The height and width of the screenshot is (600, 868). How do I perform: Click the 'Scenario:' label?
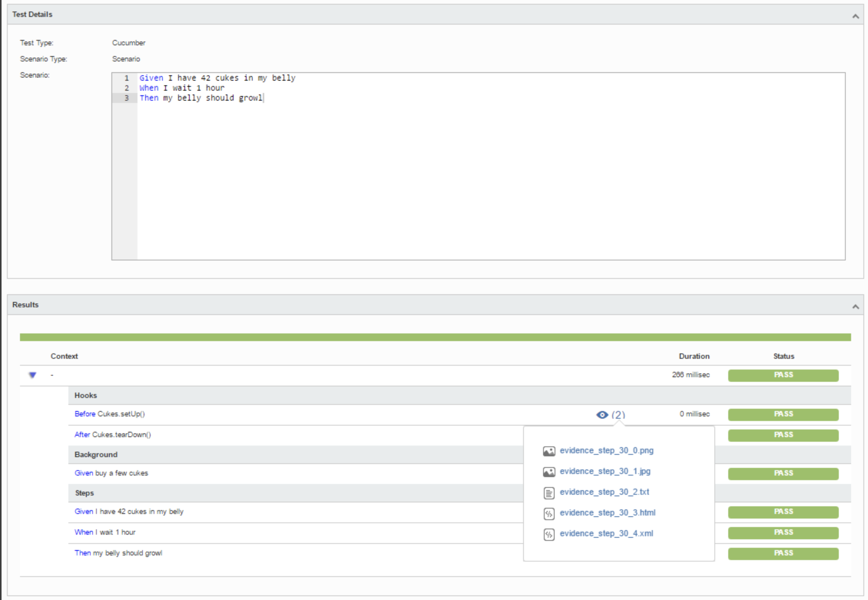(x=35, y=75)
